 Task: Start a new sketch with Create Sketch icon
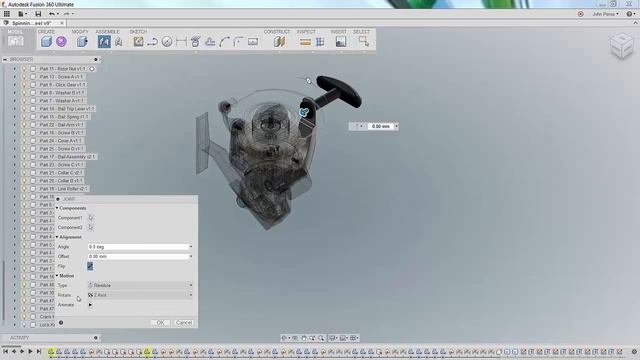[138, 41]
